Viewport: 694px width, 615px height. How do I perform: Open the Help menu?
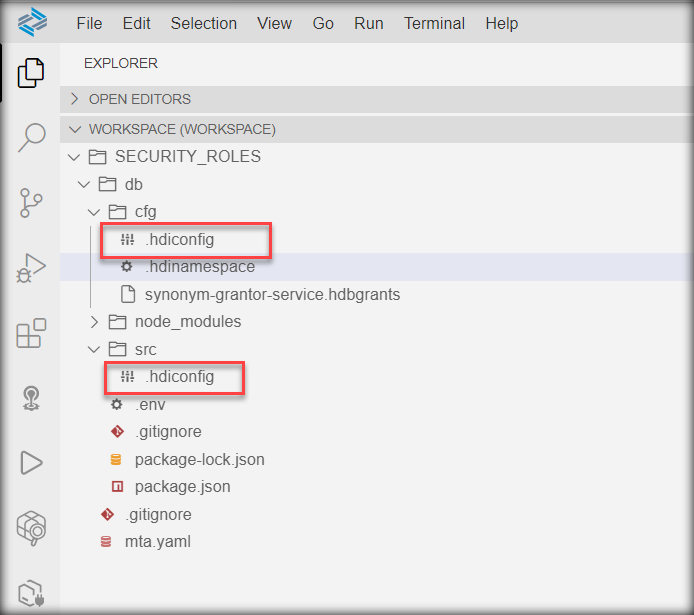(501, 23)
